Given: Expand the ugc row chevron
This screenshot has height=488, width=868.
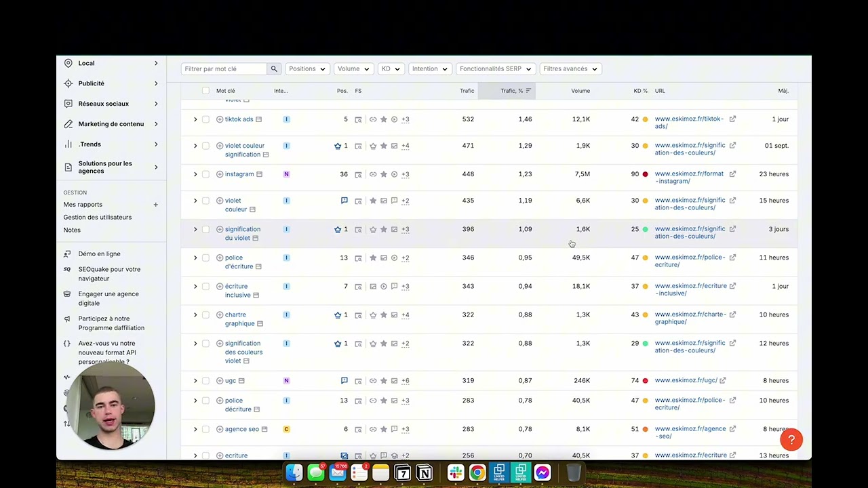Looking at the screenshot, I should coord(195,380).
